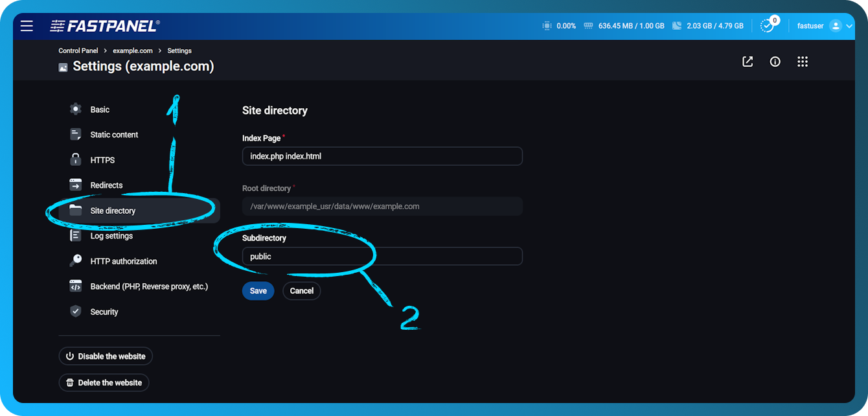The image size is (868, 416).
Task: Open the website via external link icon
Action: [747, 62]
